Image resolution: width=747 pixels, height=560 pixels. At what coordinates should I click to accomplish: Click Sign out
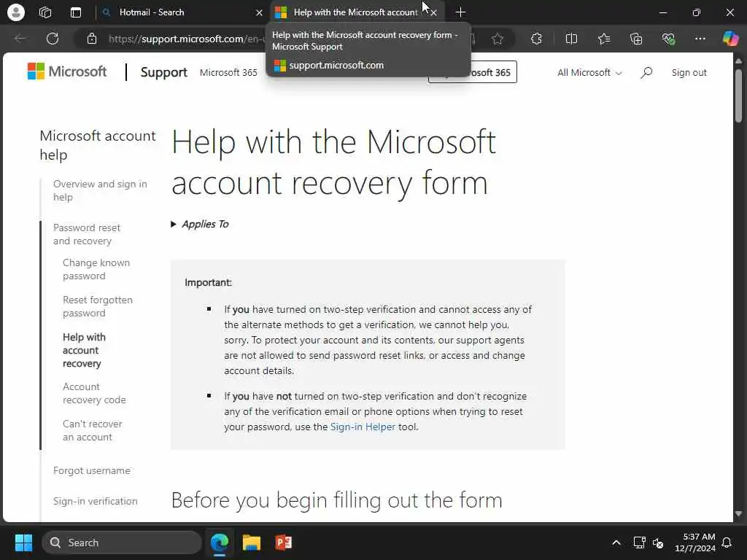[689, 72]
